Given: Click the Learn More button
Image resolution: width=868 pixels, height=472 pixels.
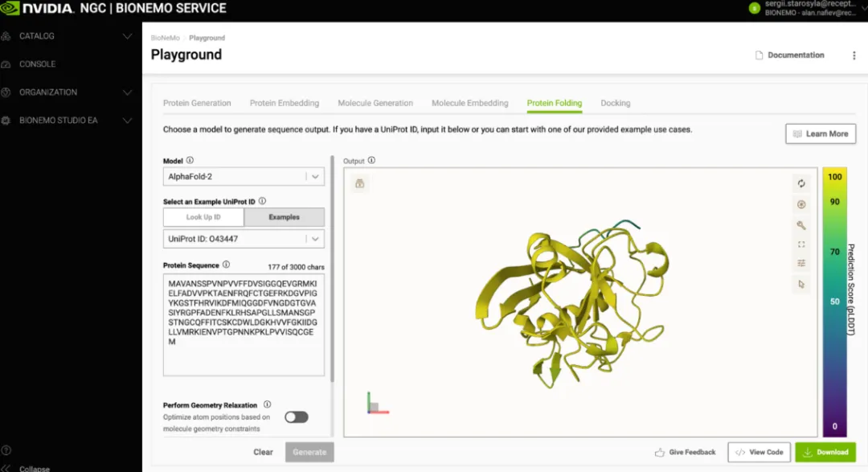Looking at the screenshot, I should [x=821, y=133].
